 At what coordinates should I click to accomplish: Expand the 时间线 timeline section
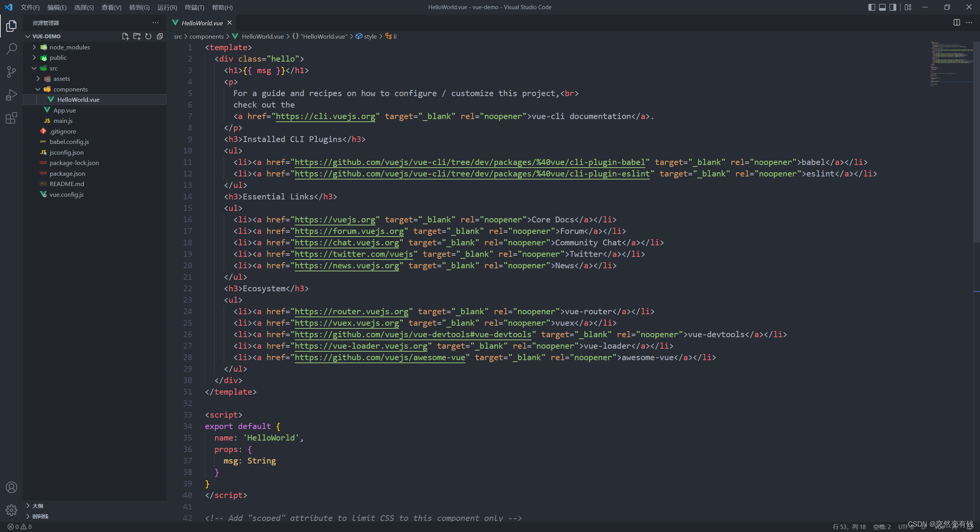95,516
